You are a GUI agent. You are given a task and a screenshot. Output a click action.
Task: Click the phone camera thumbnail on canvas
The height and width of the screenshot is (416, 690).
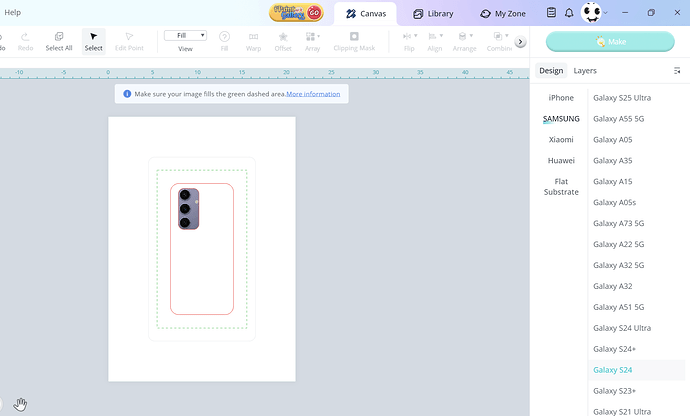(189, 208)
